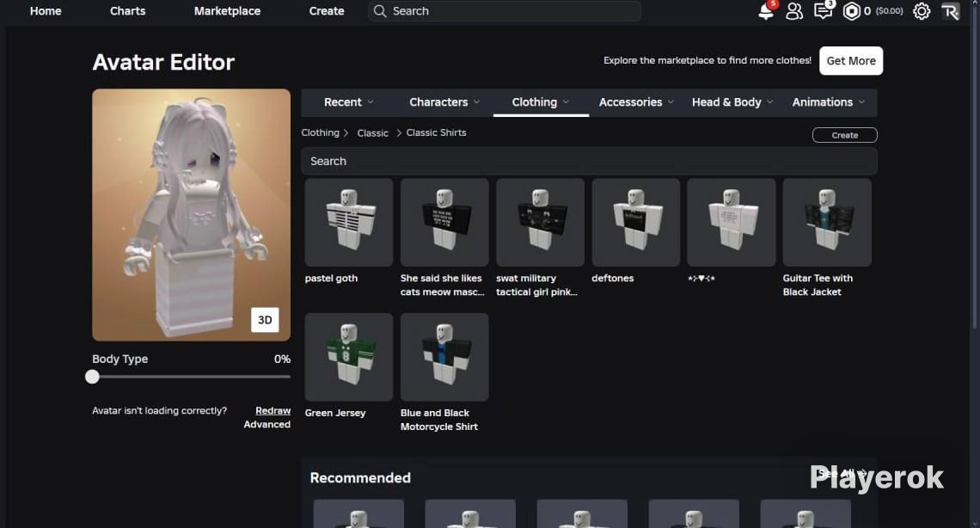Expand the Accessories dropdown chevron
The height and width of the screenshot is (528, 980).
[671, 101]
